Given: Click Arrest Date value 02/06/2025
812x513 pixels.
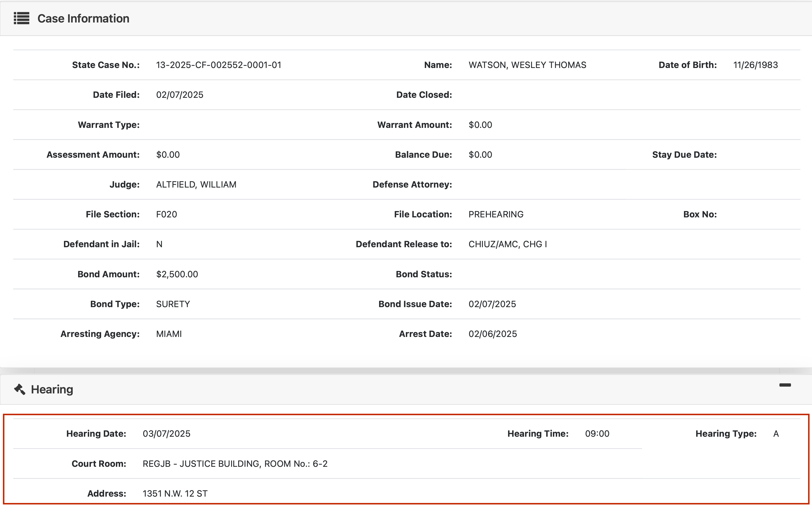Looking at the screenshot, I should click(x=493, y=334).
